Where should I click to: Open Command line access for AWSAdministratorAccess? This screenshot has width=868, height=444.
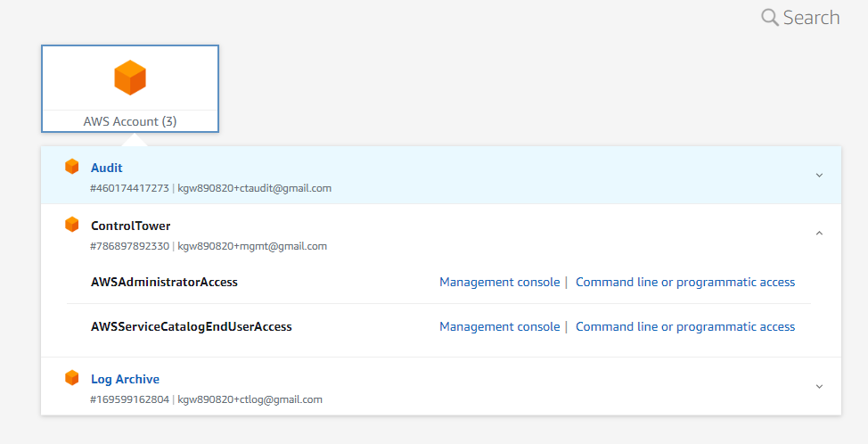[685, 283]
